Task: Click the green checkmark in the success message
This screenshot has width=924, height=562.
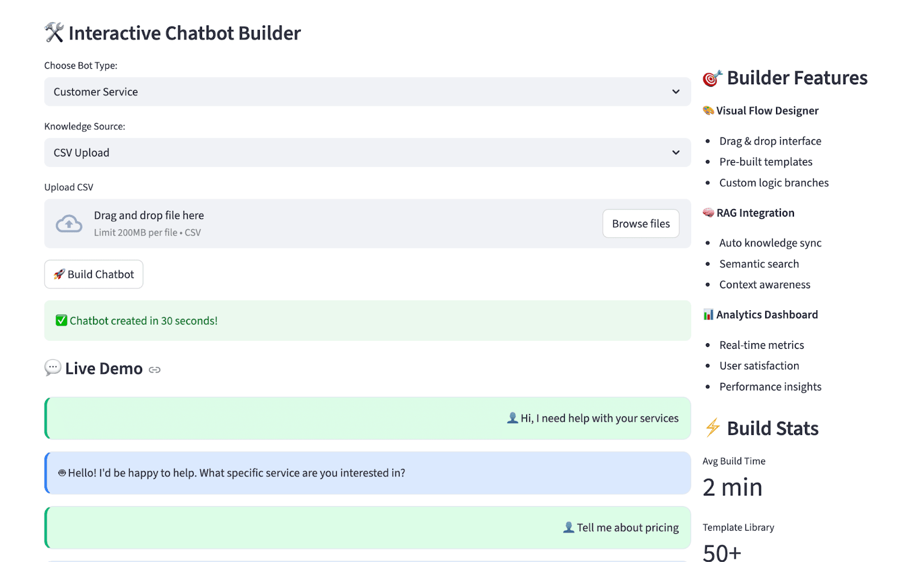Action: (61, 320)
